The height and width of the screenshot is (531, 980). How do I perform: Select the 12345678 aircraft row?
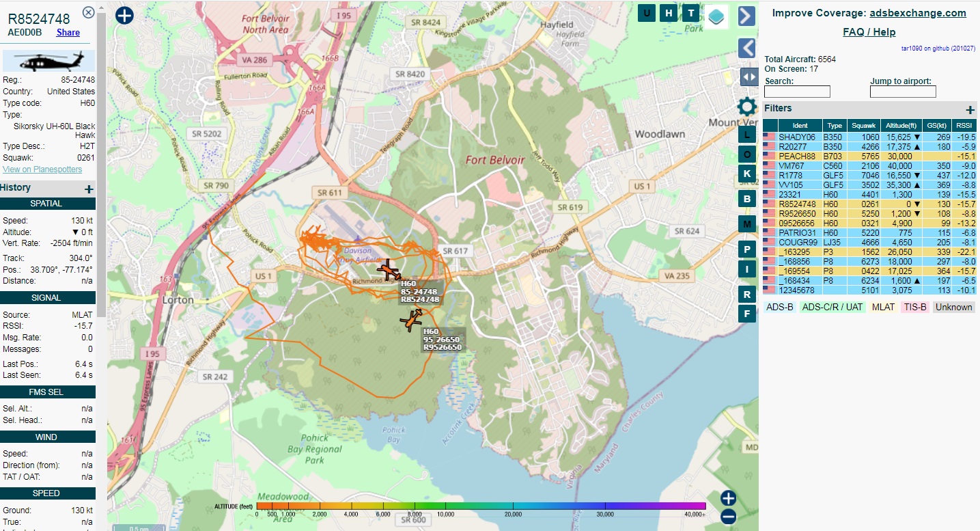[869, 290]
